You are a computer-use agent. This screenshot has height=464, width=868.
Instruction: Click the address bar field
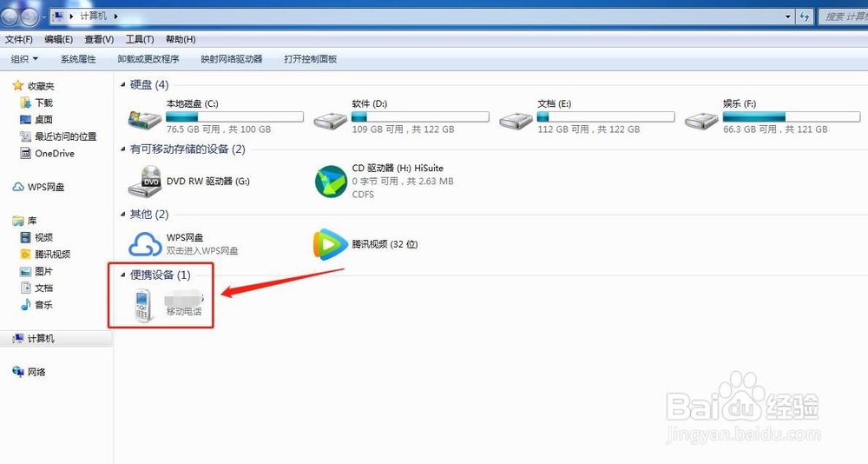coord(421,17)
